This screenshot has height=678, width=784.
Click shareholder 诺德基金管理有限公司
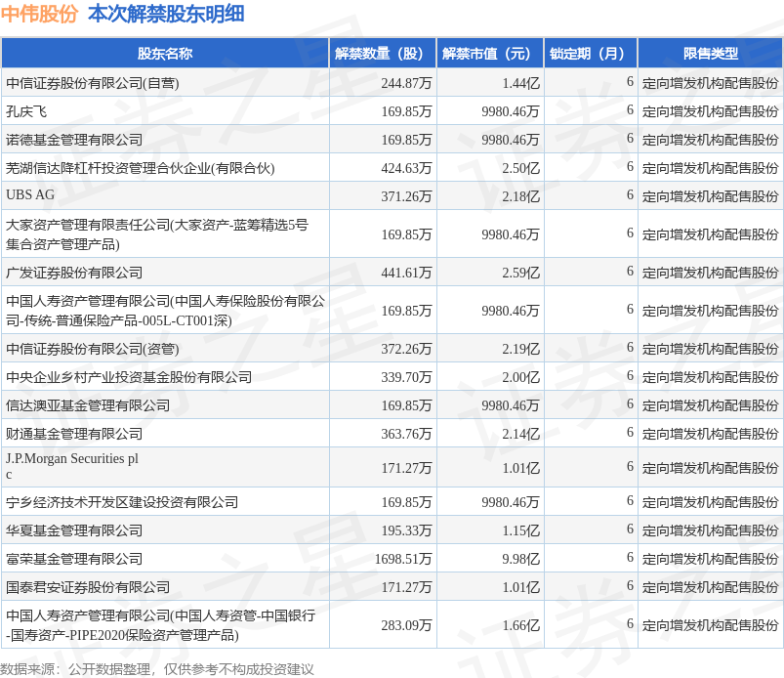tap(74, 140)
